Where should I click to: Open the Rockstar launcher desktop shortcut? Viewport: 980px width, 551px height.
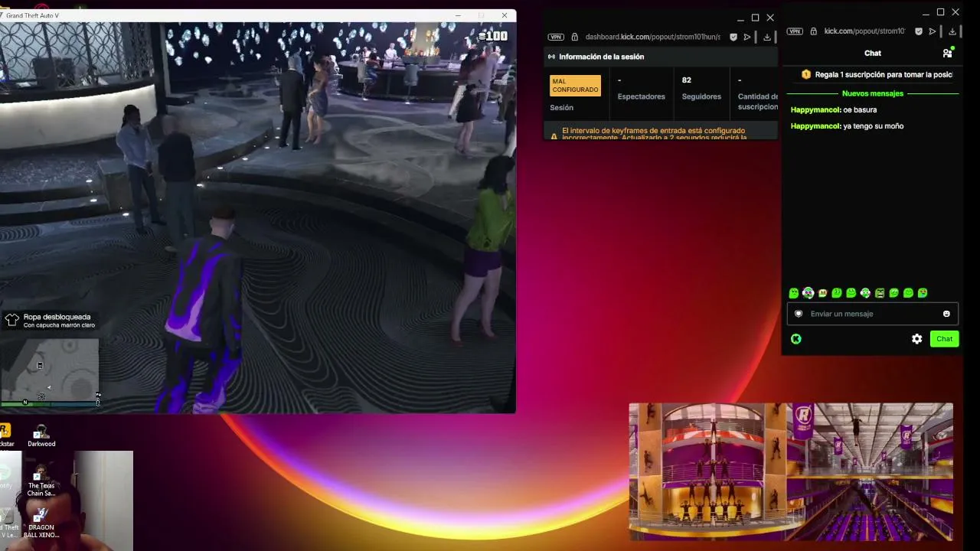[5, 435]
